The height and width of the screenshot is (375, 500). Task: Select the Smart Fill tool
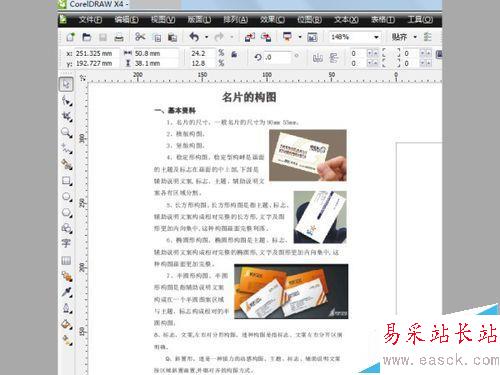click(66, 165)
